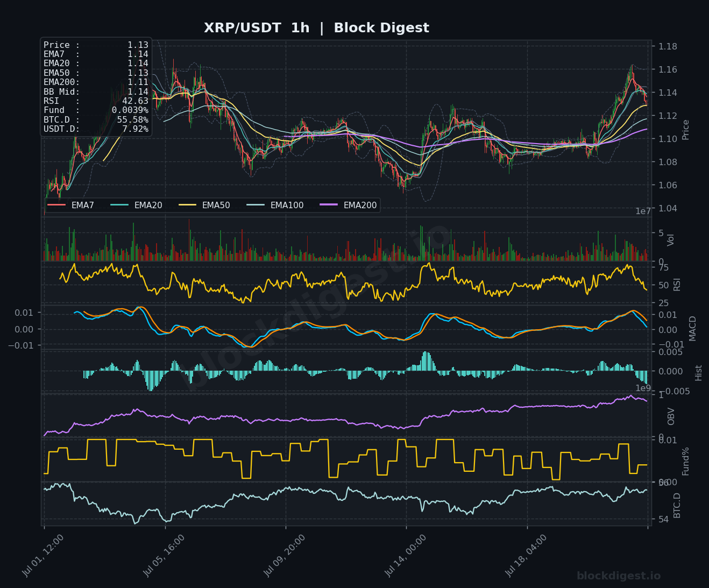709x588 pixels.
Task: Click the 1.18 price axis tick
Action: 668,47
